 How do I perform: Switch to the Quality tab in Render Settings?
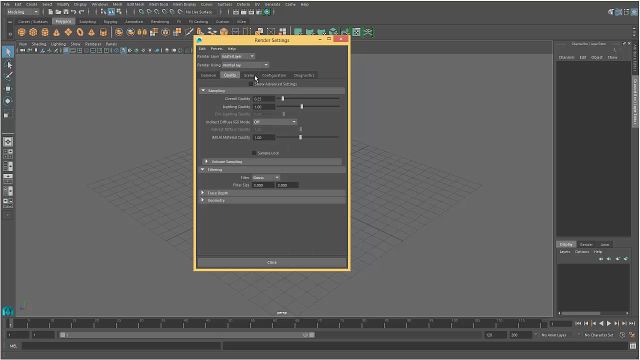tap(230, 75)
